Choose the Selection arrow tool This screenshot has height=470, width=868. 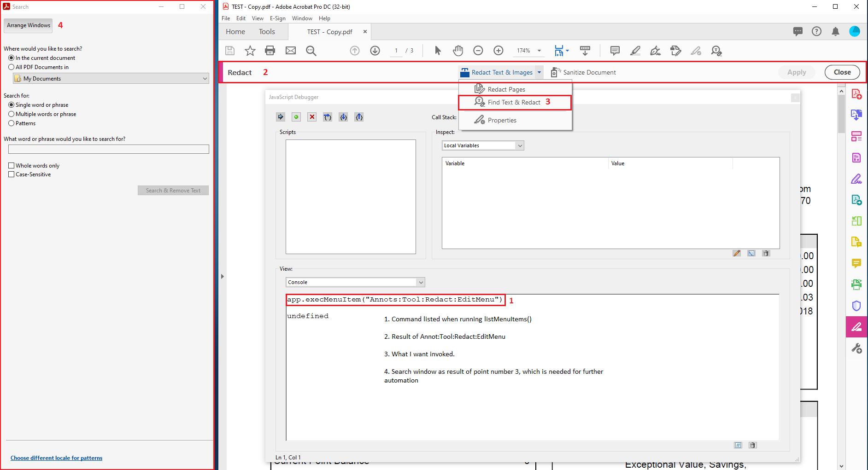[x=438, y=51]
